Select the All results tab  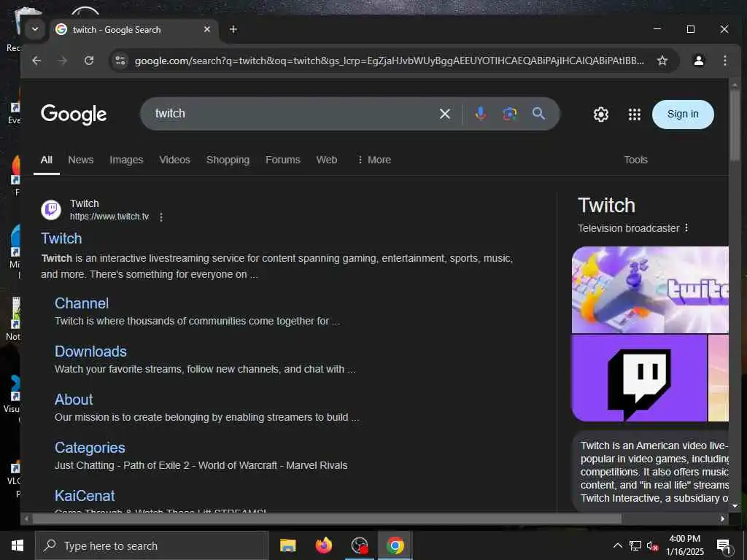click(x=46, y=160)
